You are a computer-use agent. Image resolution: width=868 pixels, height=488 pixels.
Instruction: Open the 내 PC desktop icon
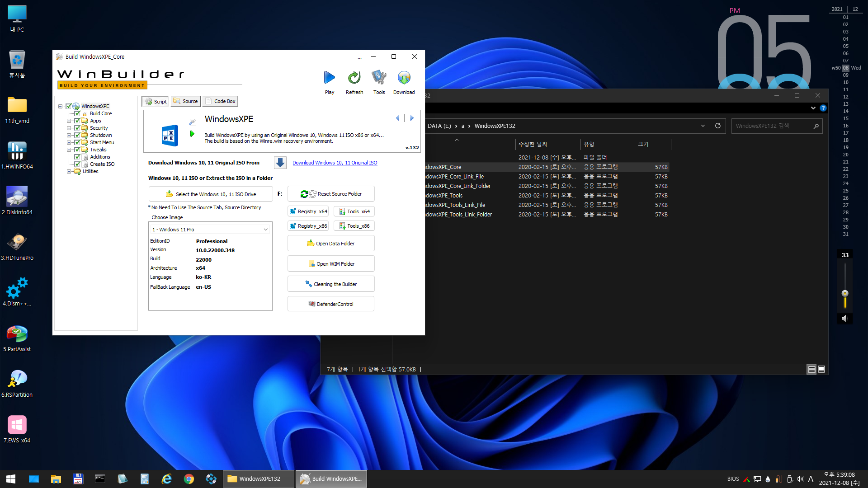pos(17,19)
